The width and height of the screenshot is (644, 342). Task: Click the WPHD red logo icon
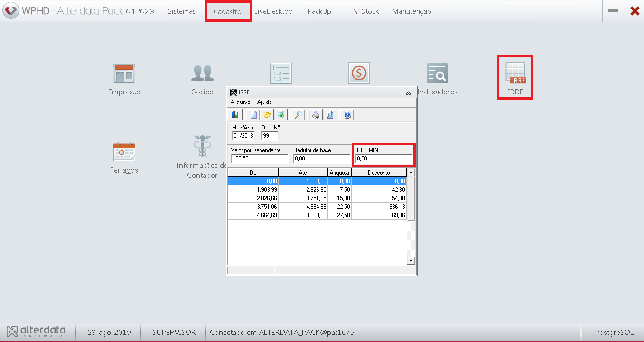[x=10, y=11]
